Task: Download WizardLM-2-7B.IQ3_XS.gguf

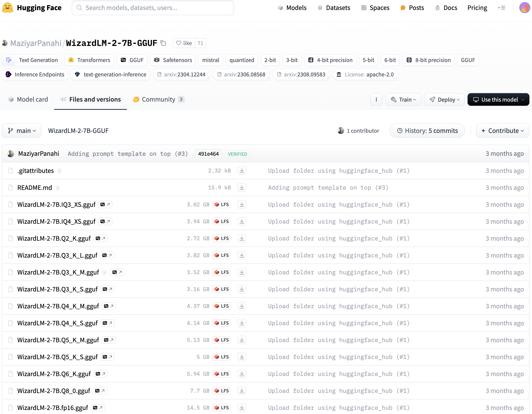Action: pos(242,204)
